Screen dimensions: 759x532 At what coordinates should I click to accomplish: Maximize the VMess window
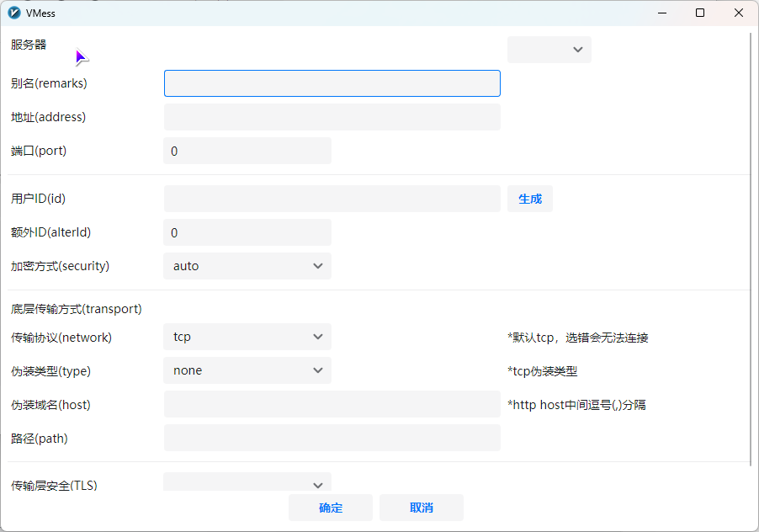pyautogui.click(x=699, y=13)
